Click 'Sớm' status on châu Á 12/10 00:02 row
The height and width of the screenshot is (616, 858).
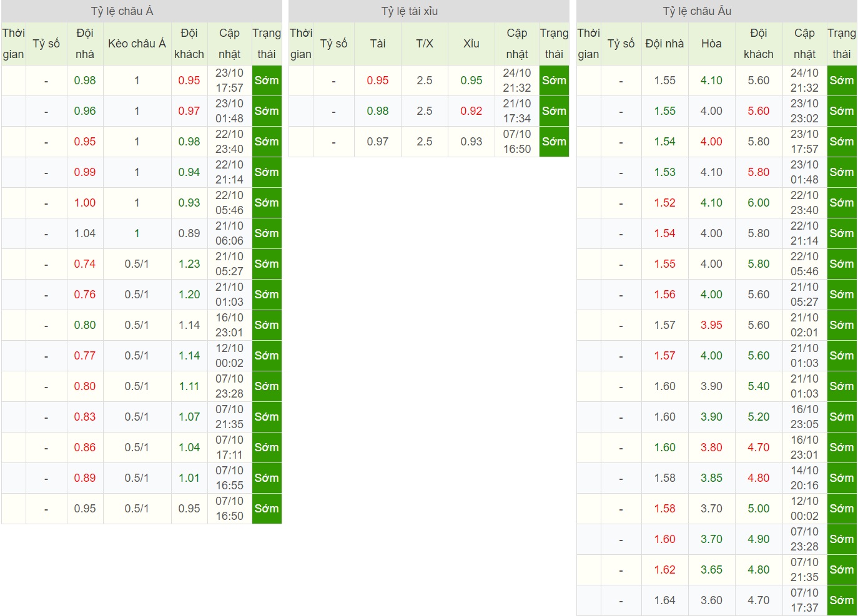tap(267, 356)
